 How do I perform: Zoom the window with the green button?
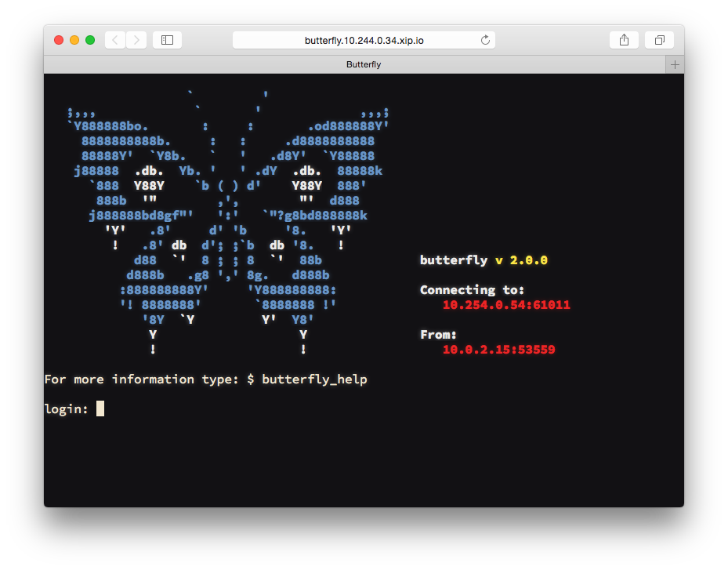(90, 40)
